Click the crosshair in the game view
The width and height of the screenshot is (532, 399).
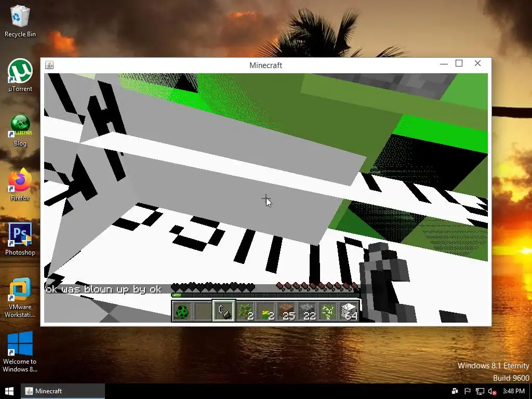click(x=266, y=199)
